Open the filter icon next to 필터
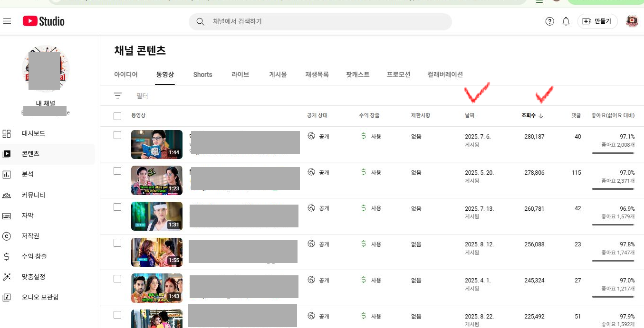The height and width of the screenshot is (328, 644). coord(118,95)
